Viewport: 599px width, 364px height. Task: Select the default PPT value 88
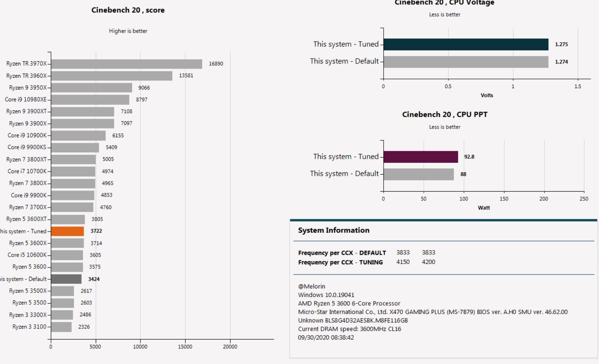coord(463,174)
